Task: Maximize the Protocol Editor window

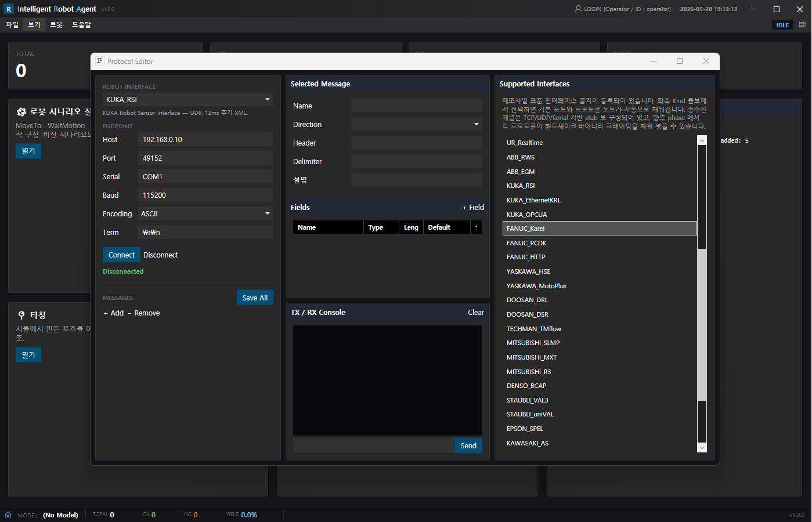Action: pyautogui.click(x=680, y=61)
